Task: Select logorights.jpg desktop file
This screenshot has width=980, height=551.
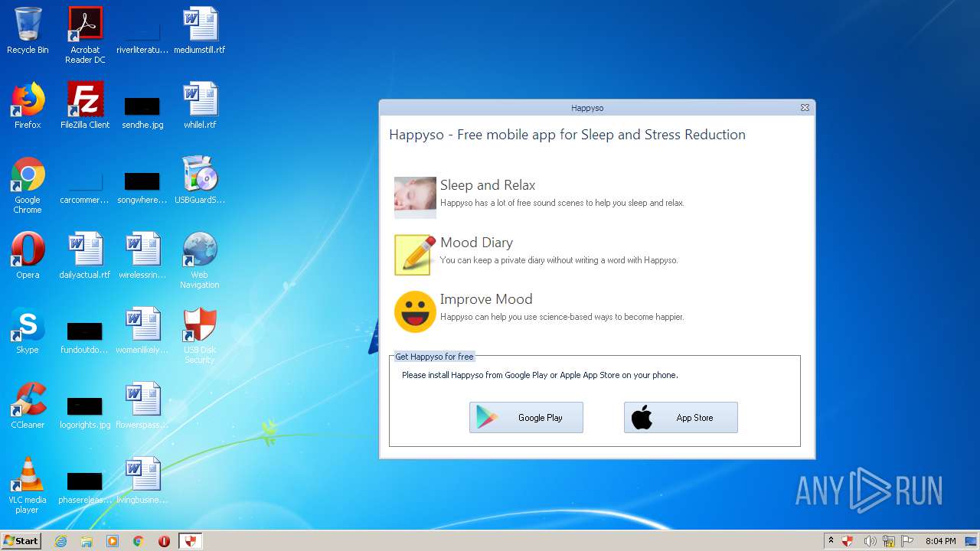Action: coord(85,412)
